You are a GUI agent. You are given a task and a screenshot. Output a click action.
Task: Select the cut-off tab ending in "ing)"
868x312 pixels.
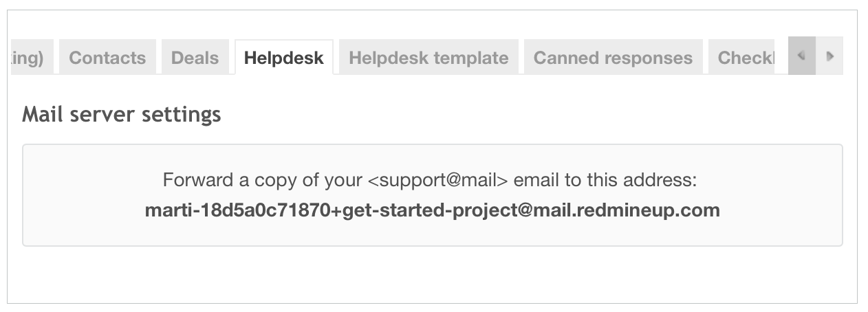coord(30,58)
